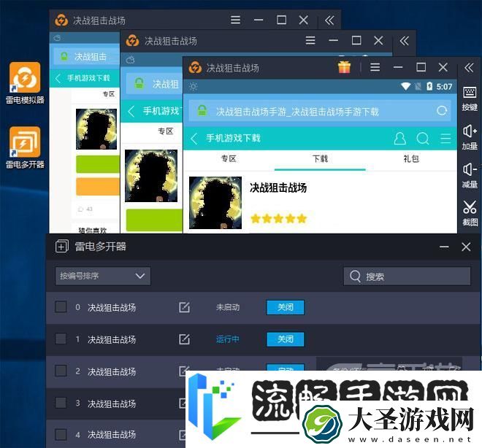The width and height of the screenshot is (482, 448).
Task: Check the box for instance 2
Action: point(61,371)
